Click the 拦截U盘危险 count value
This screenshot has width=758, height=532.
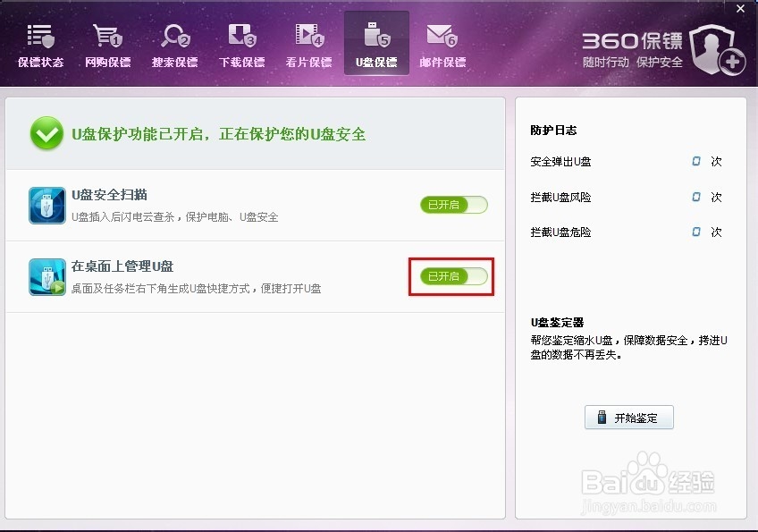click(x=696, y=232)
